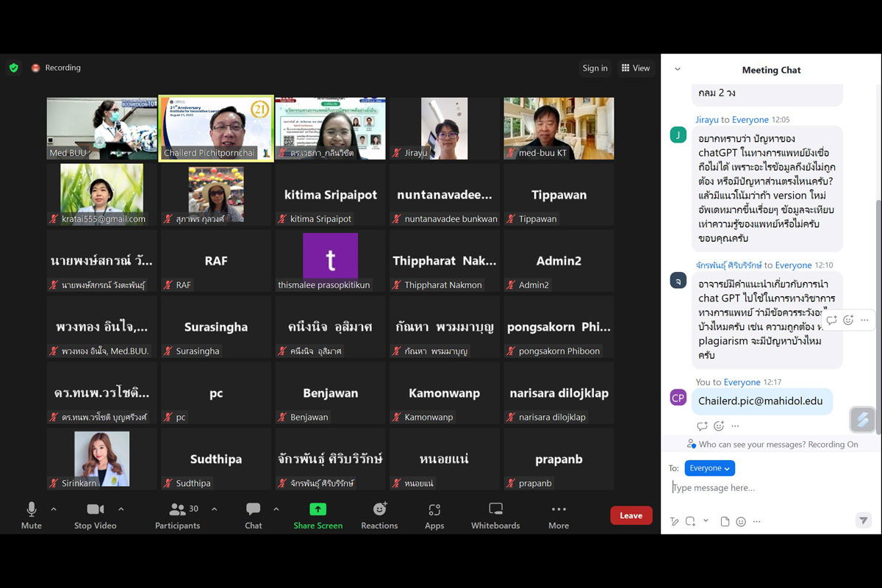This screenshot has height=588, width=882.
Task: Leave the meeting
Action: point(631,515)
